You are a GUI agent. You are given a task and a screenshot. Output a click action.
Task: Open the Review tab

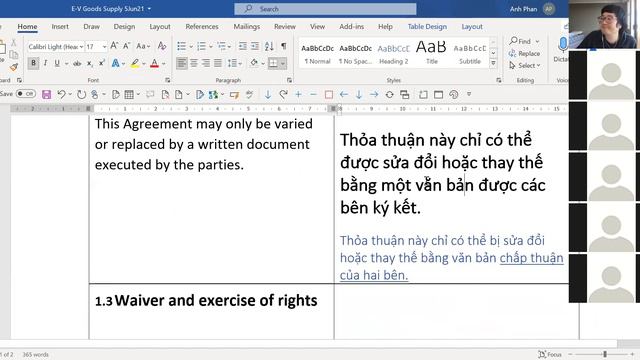tap(284, 27)
